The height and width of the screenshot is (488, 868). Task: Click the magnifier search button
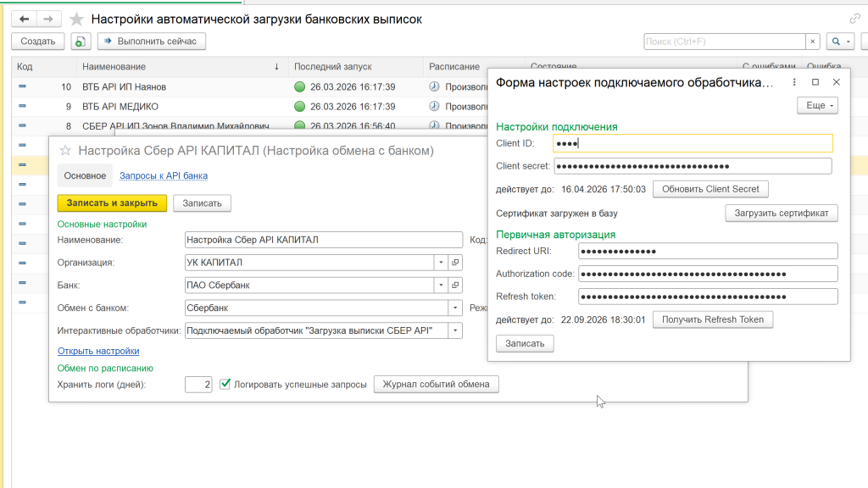837,42
